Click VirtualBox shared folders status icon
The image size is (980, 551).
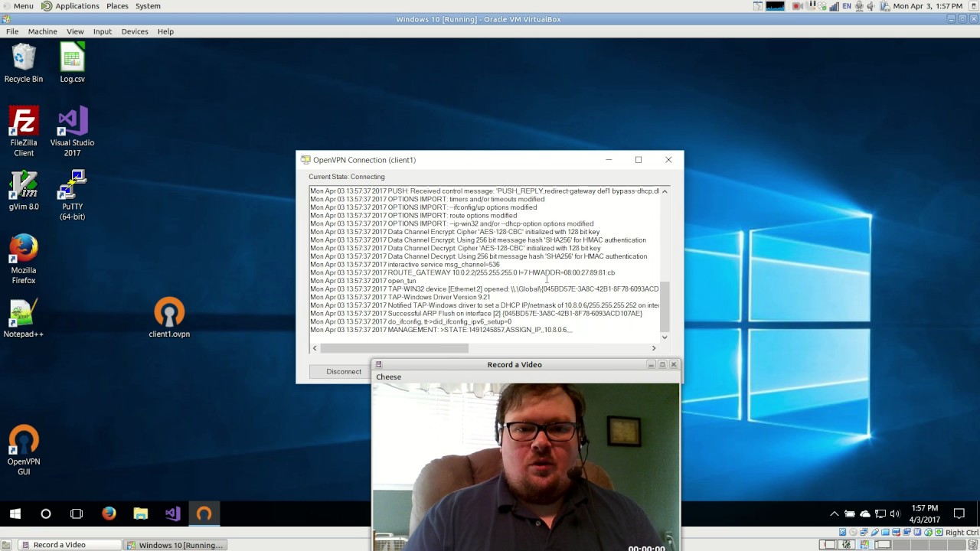pyautogui.click(x=885, y=532)
